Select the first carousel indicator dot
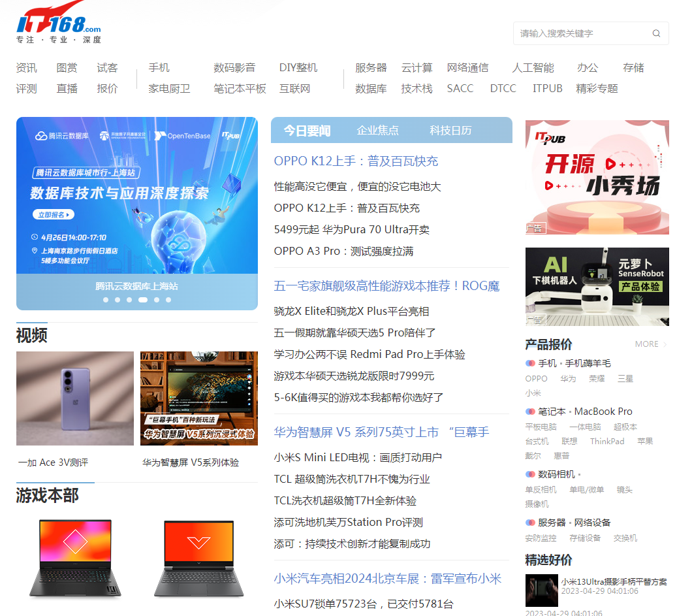This screenshot has height=616, width=692. [x=106, y=300]
